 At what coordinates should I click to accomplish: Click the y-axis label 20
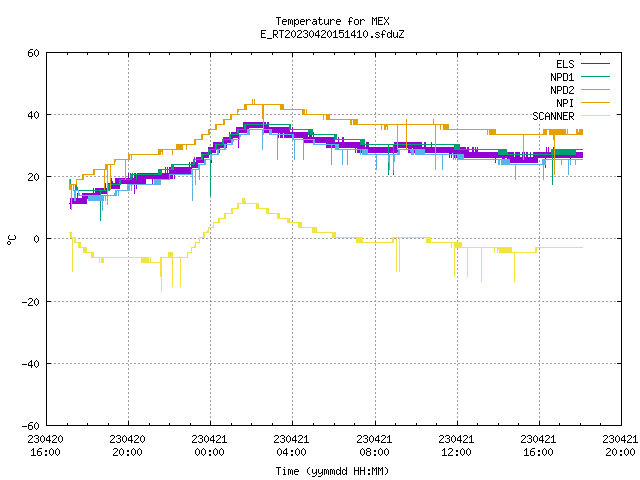pos(33,177)
